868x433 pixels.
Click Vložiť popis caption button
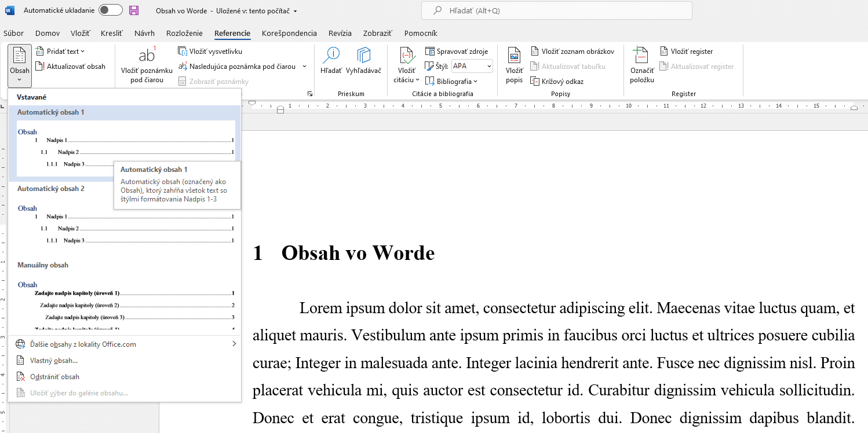pos(514,65)
